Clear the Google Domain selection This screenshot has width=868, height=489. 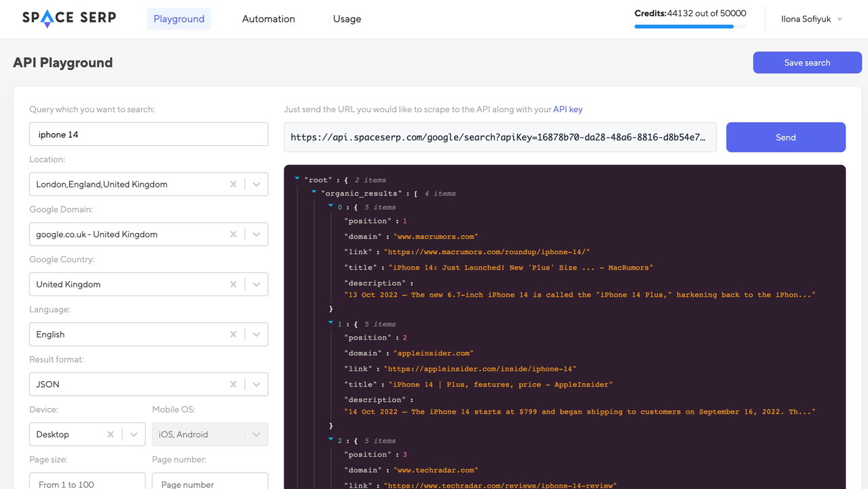[x=233, y=234]
